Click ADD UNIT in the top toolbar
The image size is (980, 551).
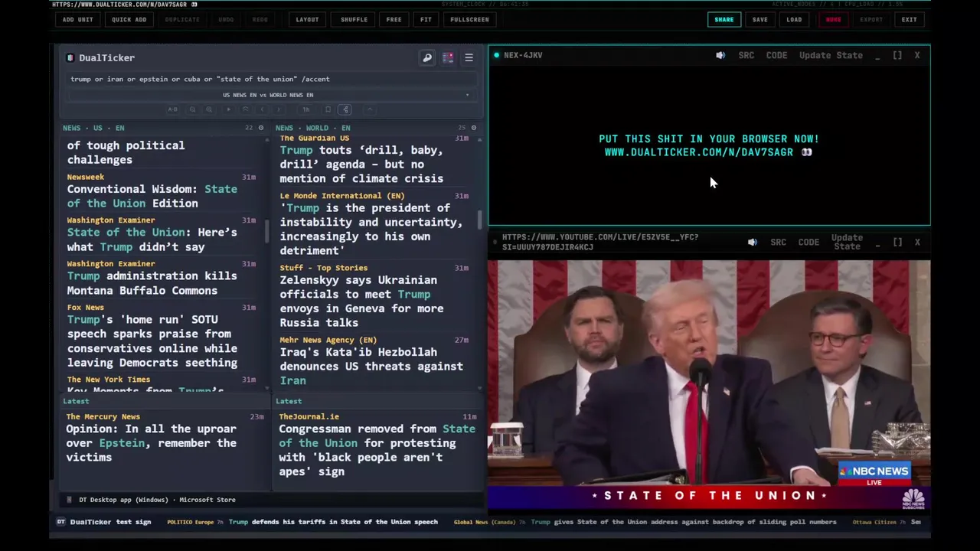click(78, 19)
